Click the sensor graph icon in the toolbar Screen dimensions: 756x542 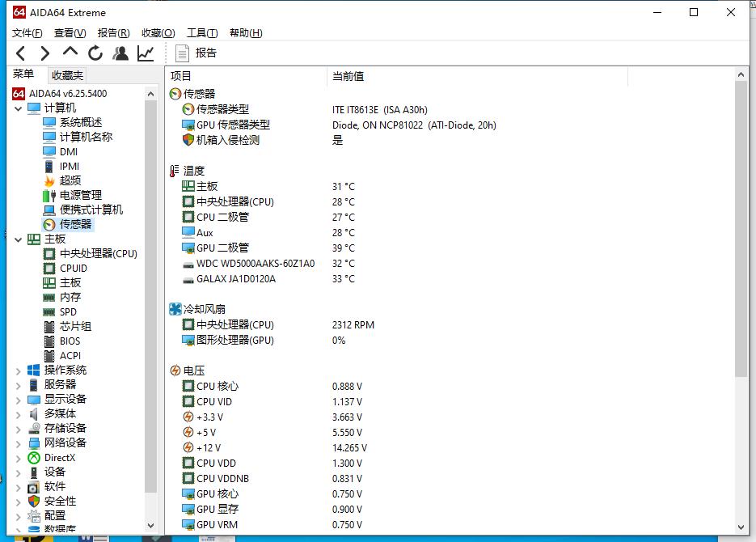click(x=145, y=53)
